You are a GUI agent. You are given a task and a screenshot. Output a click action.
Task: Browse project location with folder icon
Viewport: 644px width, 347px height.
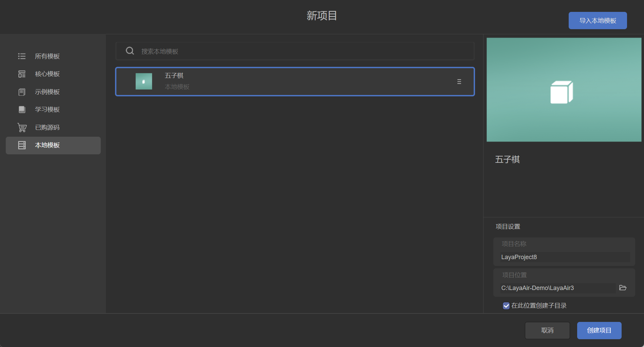pyautogui.click(x=623, y=288)
